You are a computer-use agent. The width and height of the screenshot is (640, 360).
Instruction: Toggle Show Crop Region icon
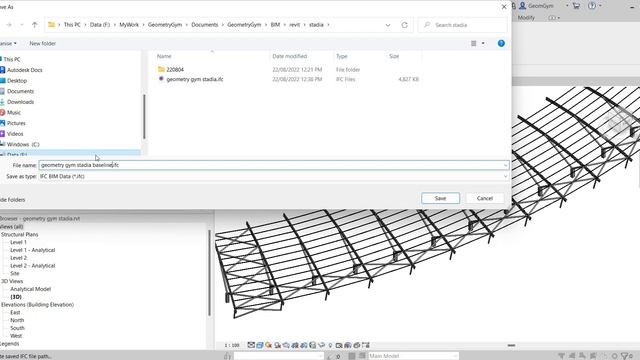304,345
